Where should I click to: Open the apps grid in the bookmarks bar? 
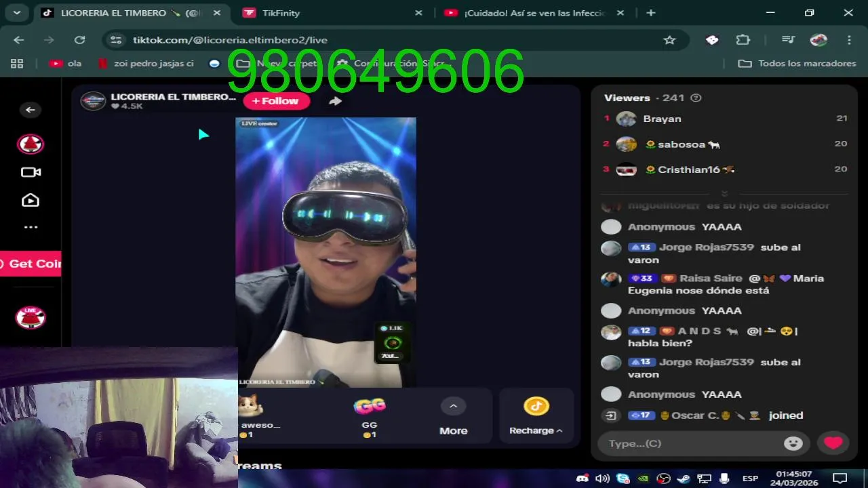click(17, 63)
